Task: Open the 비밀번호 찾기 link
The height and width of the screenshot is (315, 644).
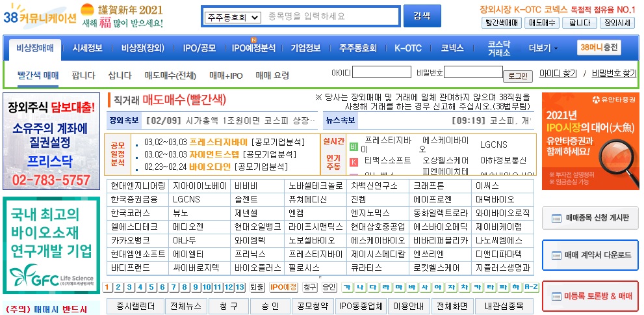Action: point(613,73)
